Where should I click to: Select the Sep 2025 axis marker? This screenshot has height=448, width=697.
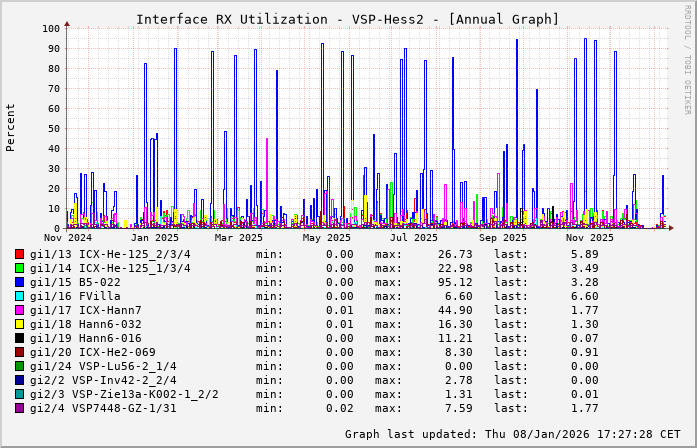tap(502, 238)
